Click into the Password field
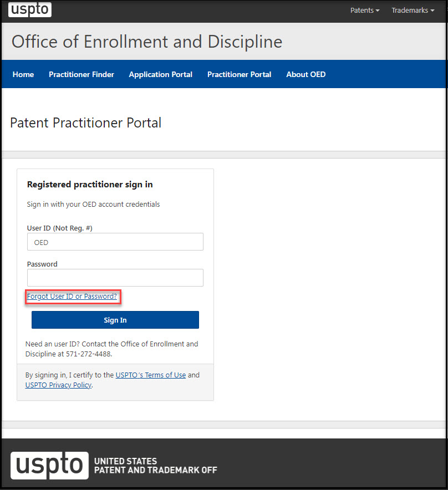Screen dimensions: 448x490 [115, 278]
